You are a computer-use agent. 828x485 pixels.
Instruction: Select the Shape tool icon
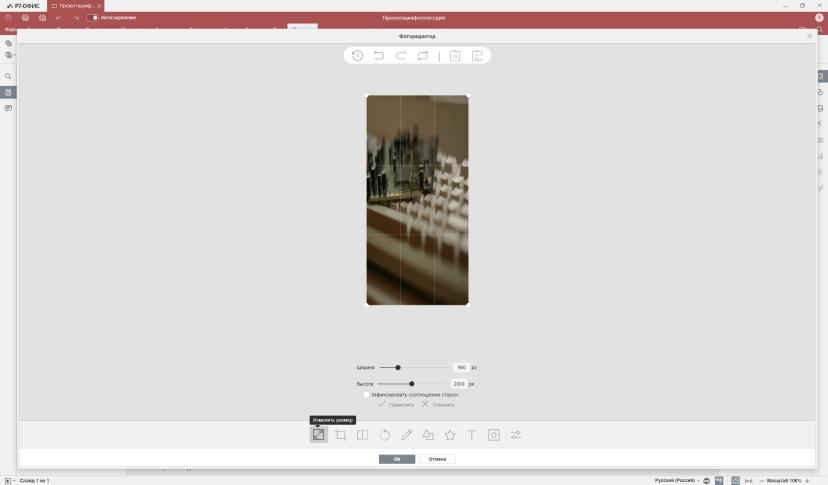click(428, 435)
